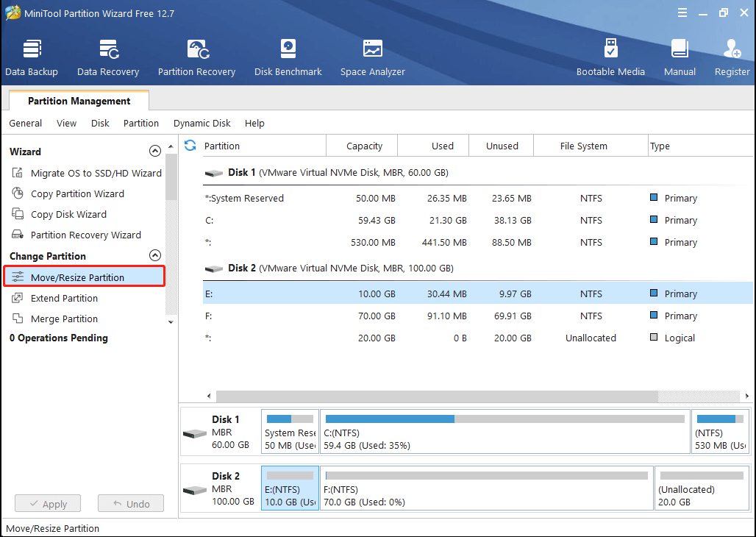The width and height of the screenshot is (756, 537).
Task: Select the 20.00 GB Unallocated row
Action: coord(478,338)
